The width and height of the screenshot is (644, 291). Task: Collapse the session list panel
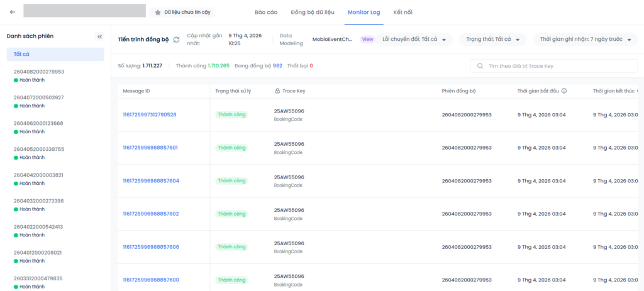coord(99,36)
